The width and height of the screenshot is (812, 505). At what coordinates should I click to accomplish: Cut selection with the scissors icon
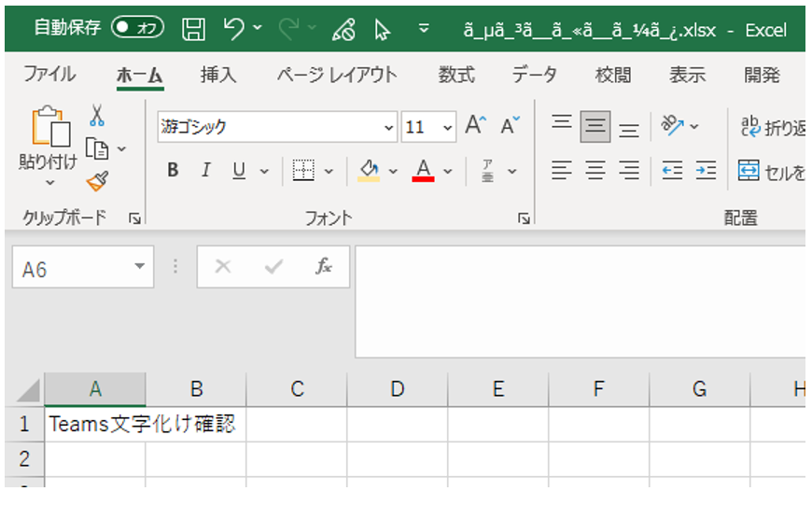[x=97, y=115]
